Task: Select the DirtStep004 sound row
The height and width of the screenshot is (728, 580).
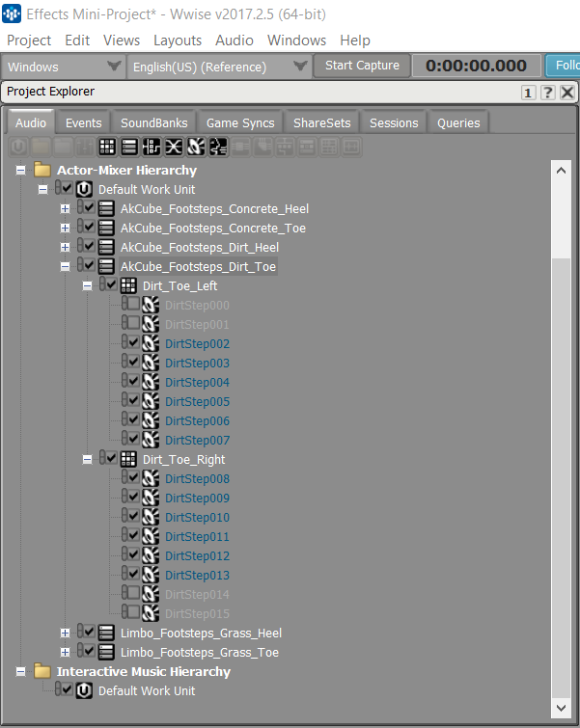Action: click(197, 382)
